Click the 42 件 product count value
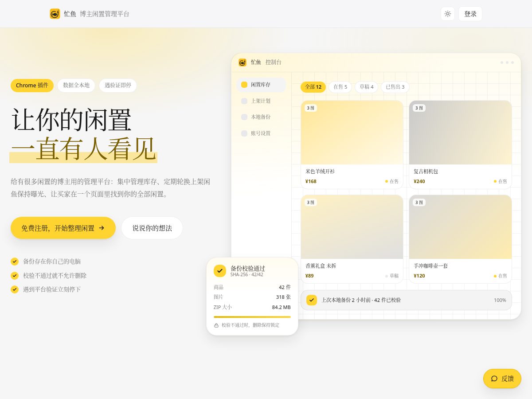The width and height of the screenshot is (532, 399). coord(285,287)
